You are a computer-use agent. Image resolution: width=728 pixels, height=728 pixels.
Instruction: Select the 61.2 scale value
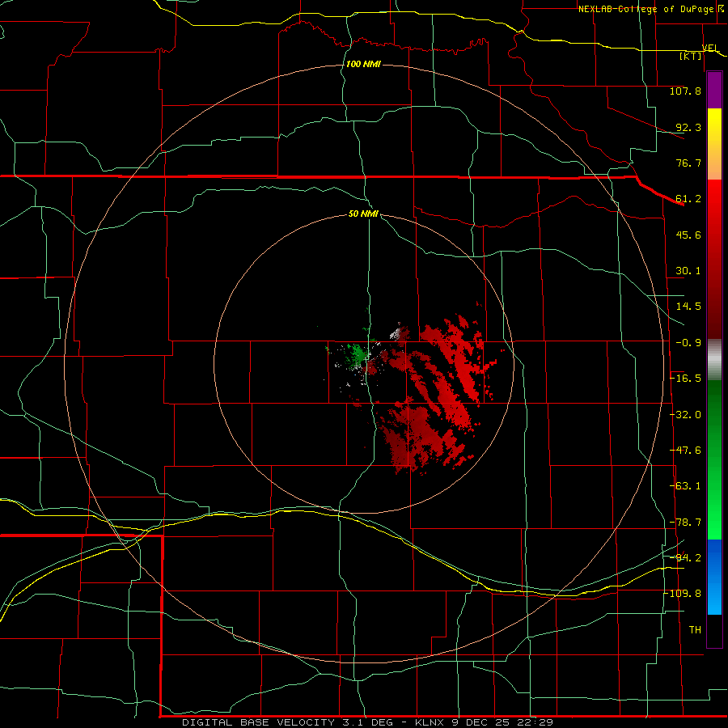click(688, 199)
